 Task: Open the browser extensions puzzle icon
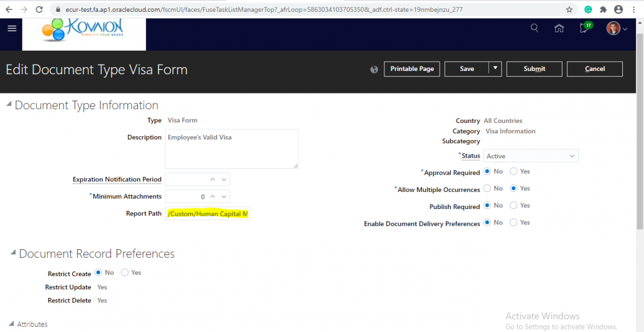coord(603,9)
